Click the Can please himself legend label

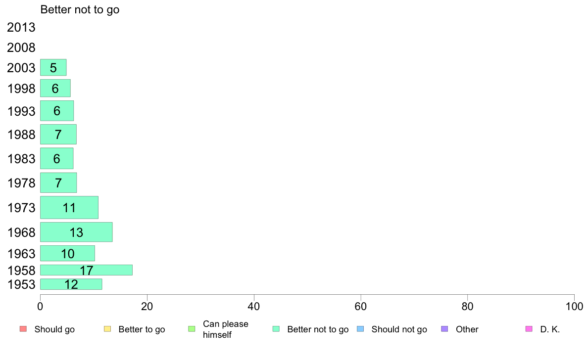(x=225, y=329)
